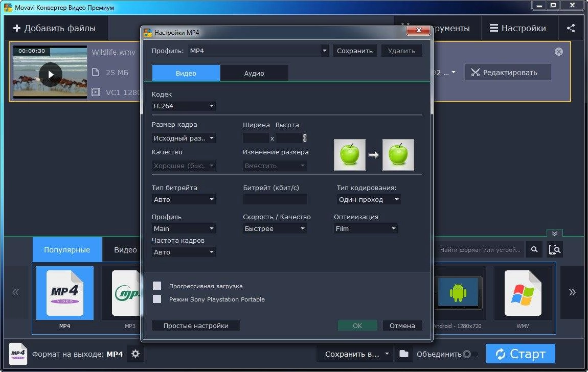Image resolution: width=588 pixels, height=372 pixels.
Task: Click the Высота input field
Action: tap(288, 138)
